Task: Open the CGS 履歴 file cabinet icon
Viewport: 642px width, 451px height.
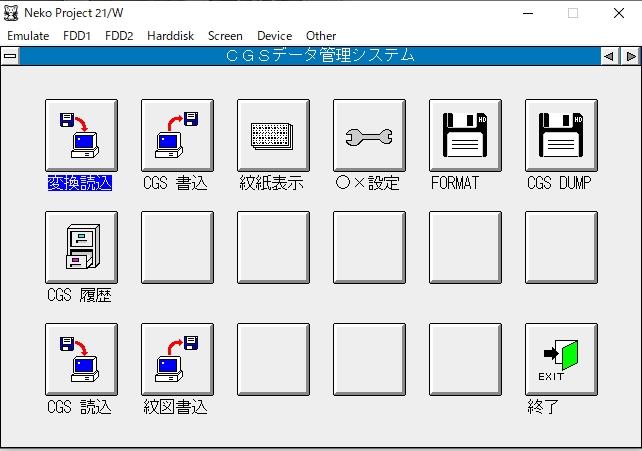Action: click(81, 247)
